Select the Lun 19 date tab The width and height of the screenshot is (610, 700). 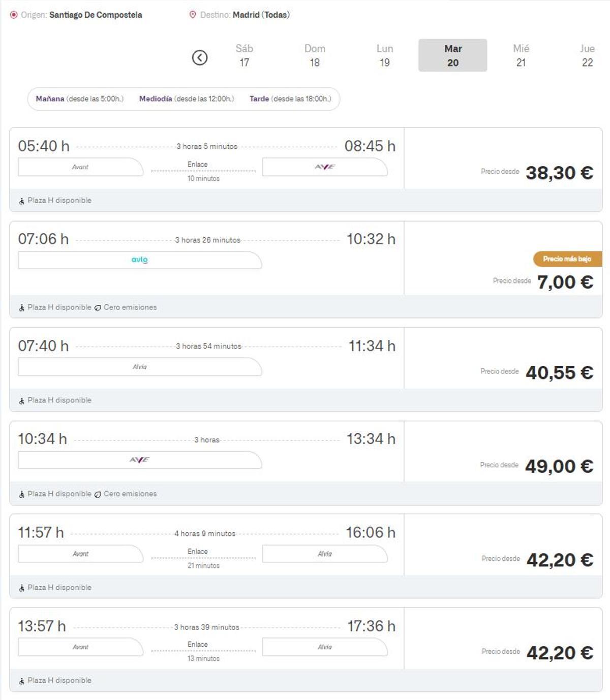(385, 55)
